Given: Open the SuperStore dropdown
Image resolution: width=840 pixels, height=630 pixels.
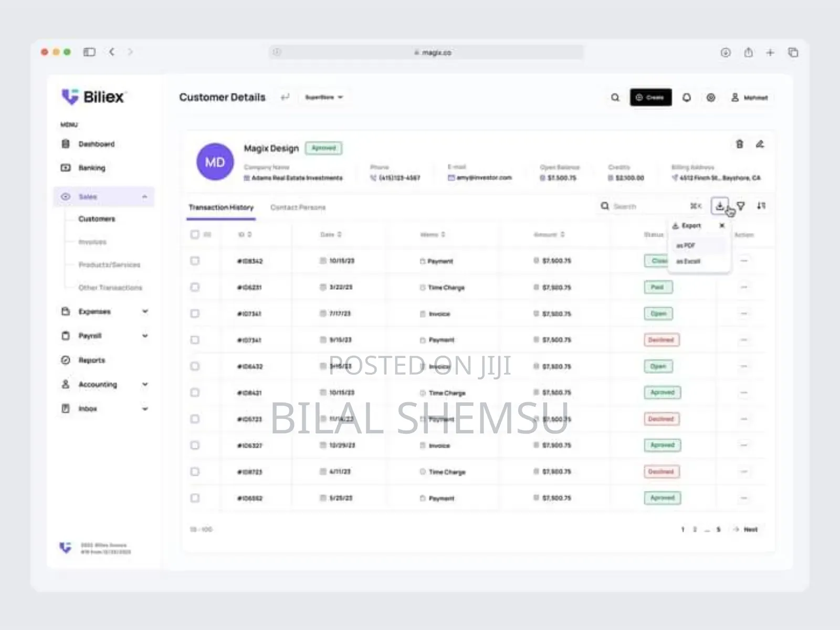Looking at the screenshot, I should pos(324,97).
